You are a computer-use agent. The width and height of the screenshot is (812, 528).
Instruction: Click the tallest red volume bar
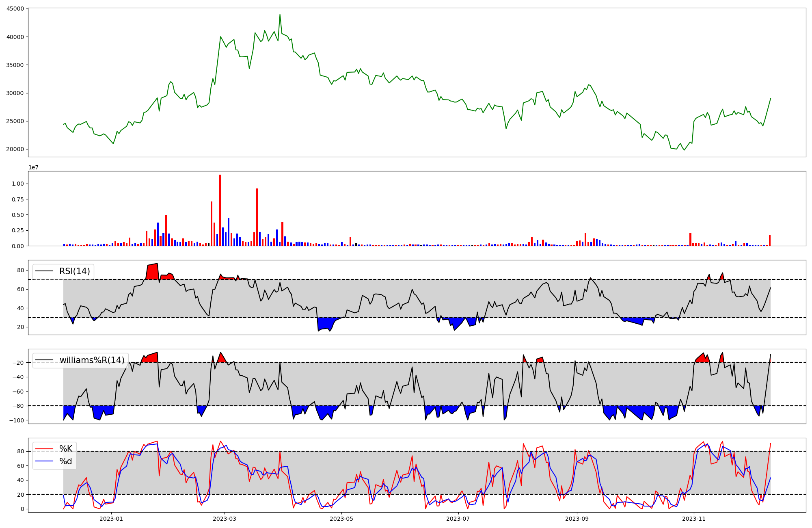click(220, 211)
